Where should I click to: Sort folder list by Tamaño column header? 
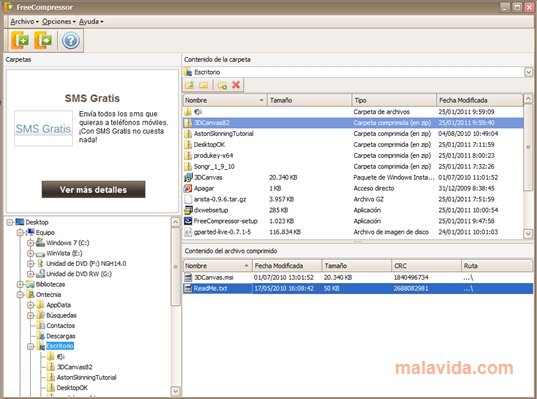tap(310, 100)
